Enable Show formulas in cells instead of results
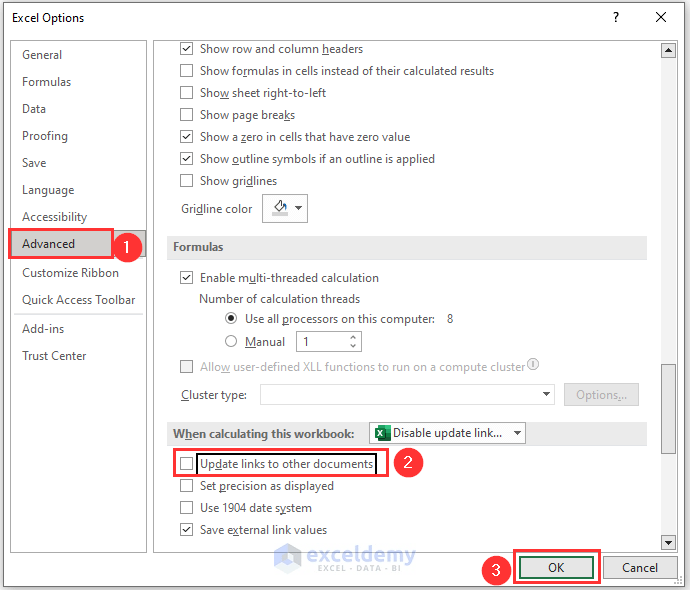Screen dimensions: 690x590 (x=187, y=70)
